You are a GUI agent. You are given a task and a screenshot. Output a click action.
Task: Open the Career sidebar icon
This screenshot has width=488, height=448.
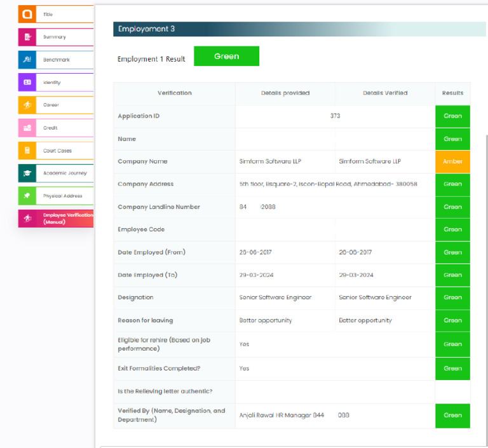pyautogui.click(x=27, y=105)
